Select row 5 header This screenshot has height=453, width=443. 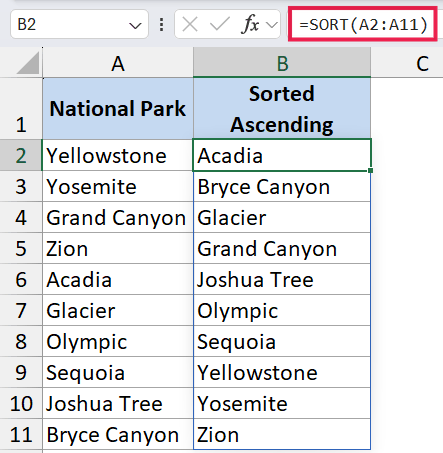pyautogui.click(x=21, y=248)
